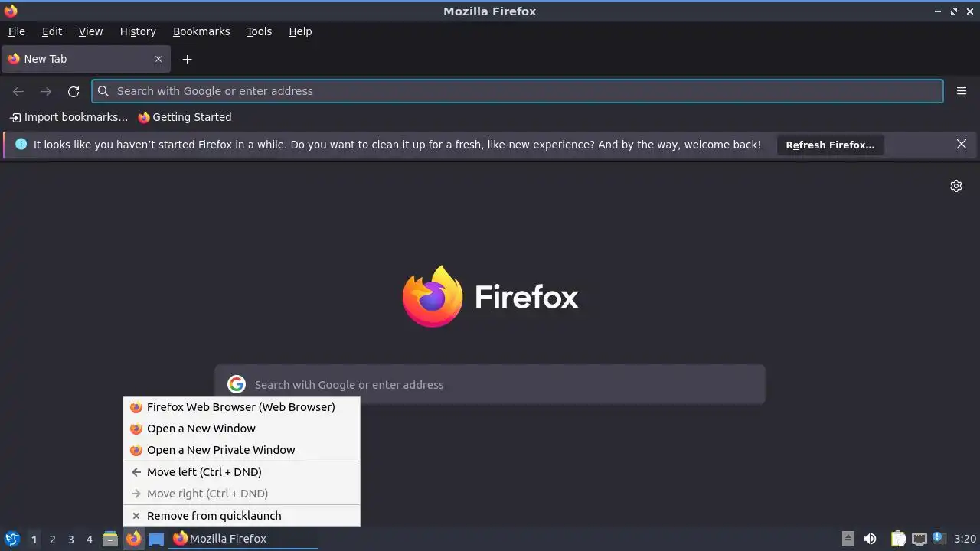Dismiss the refresh Firefox notification bar
The width and height of the screenshot is (980, 551).
(x=962, y=144)
